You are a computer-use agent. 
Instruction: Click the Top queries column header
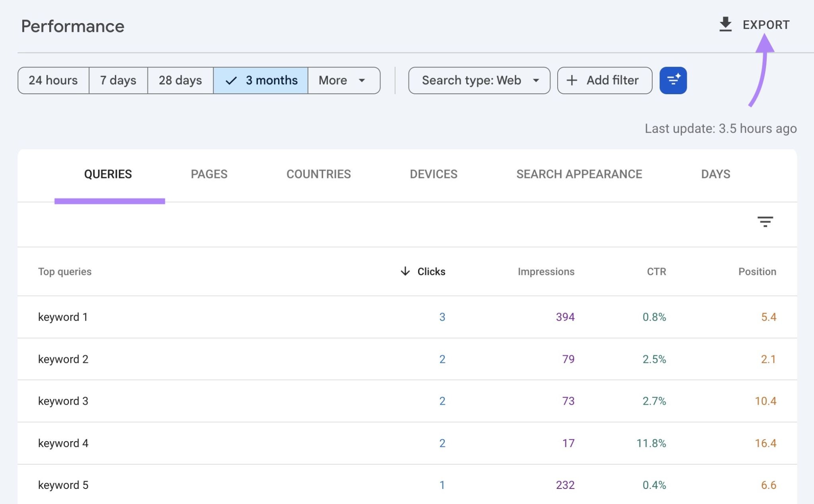click(x=65, y=271)
